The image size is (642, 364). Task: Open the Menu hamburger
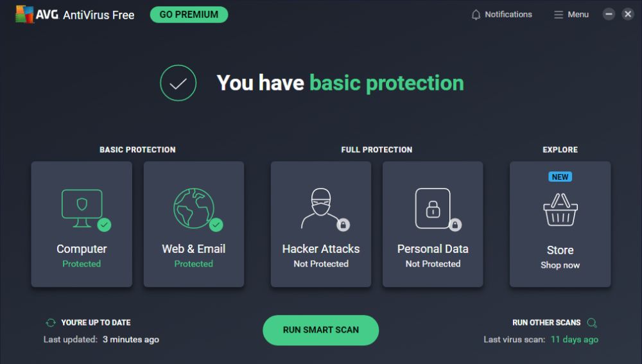pos(571,15)
